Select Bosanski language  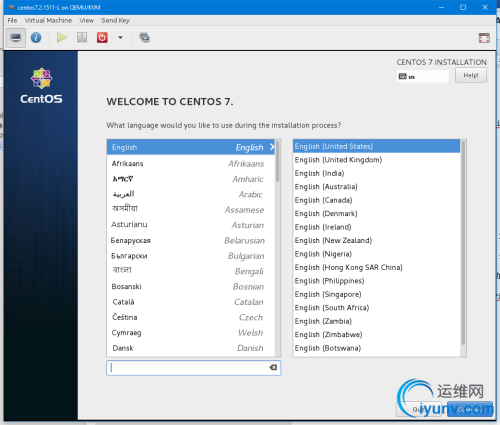191,286
